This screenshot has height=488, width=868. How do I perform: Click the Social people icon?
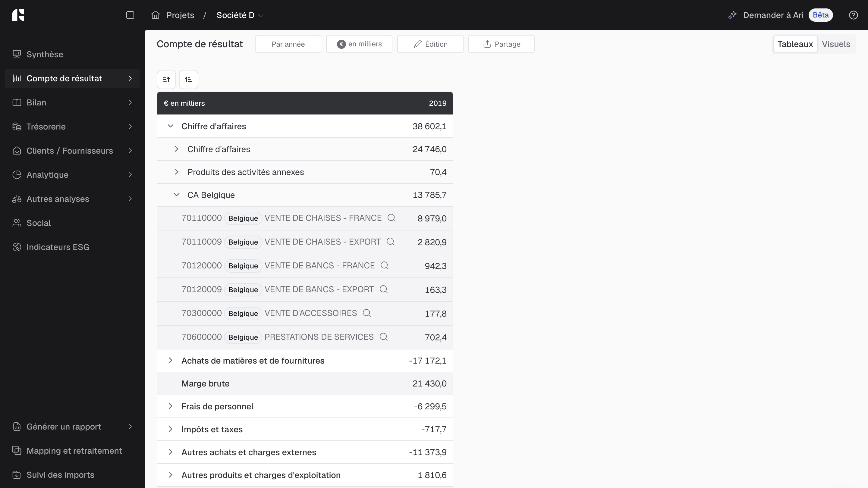[x=17, y=223]
